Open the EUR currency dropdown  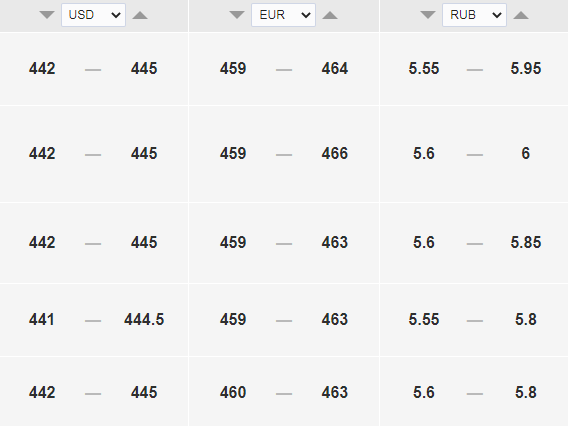point(284,15)
